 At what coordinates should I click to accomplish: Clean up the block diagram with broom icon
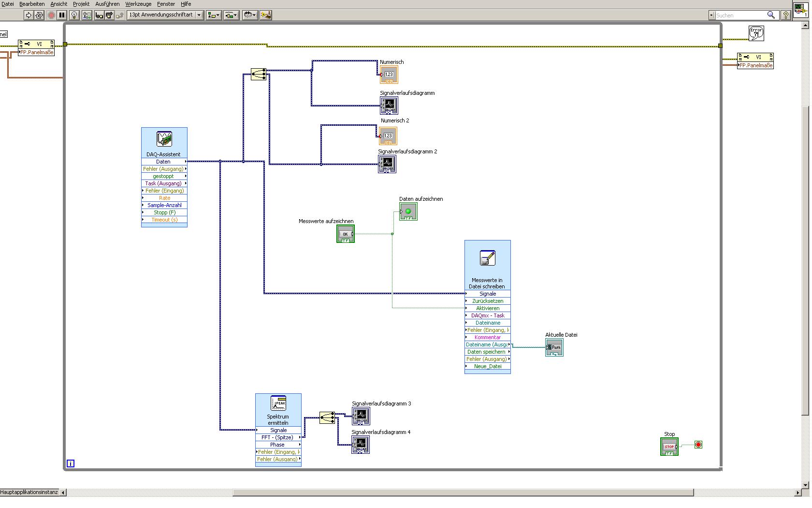coord(266,15)
